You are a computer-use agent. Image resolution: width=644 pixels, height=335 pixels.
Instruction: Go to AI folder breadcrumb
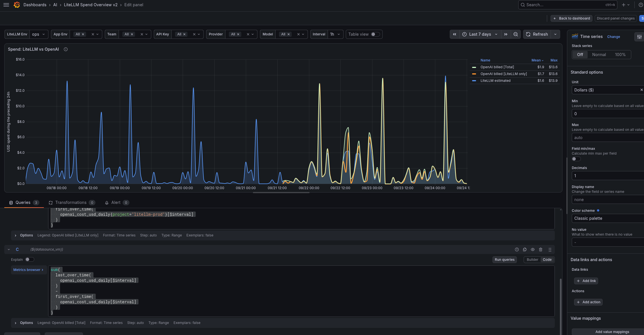click(x=55, y=5)
